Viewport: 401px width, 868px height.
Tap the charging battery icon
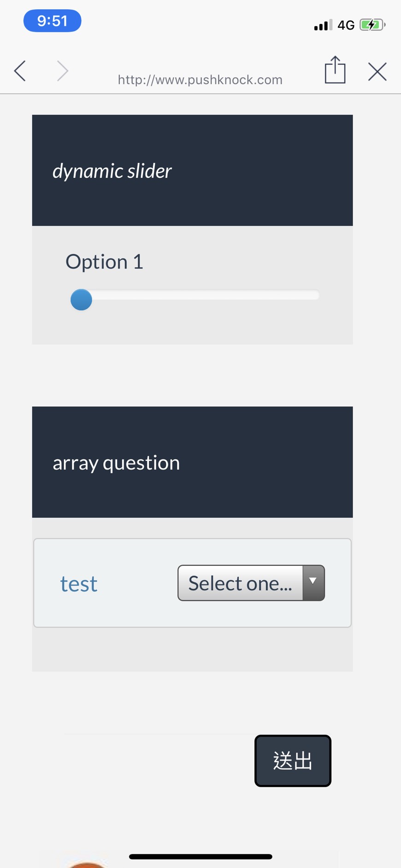pos(372,25)
